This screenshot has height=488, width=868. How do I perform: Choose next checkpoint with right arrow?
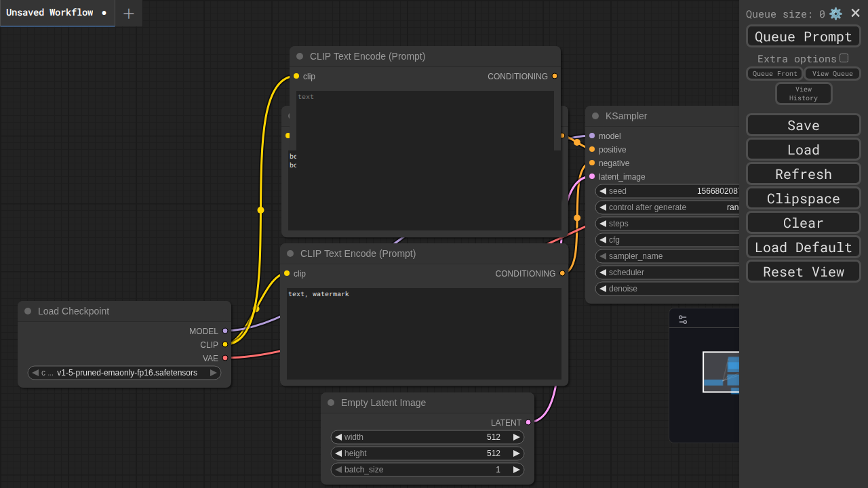[x=213, y=373]
